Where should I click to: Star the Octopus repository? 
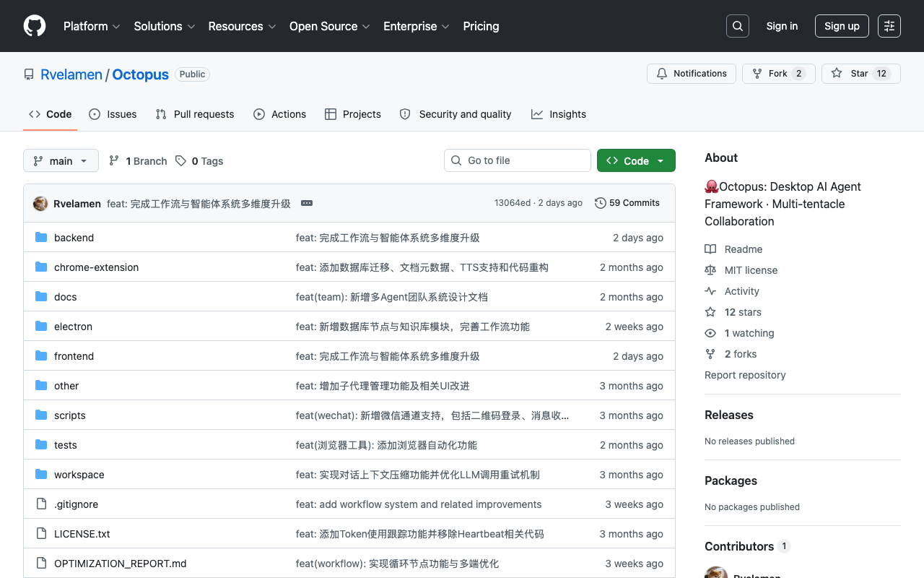pyautogui.click(x=861, y=74)
